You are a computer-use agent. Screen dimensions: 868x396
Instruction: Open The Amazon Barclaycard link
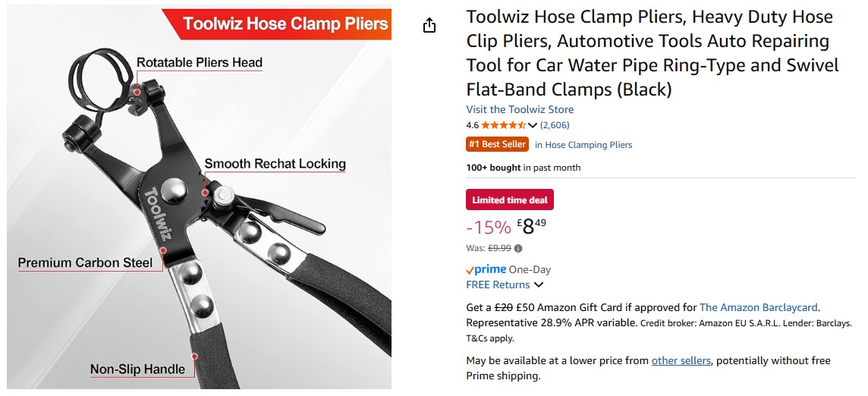click(x=759, y=307)
